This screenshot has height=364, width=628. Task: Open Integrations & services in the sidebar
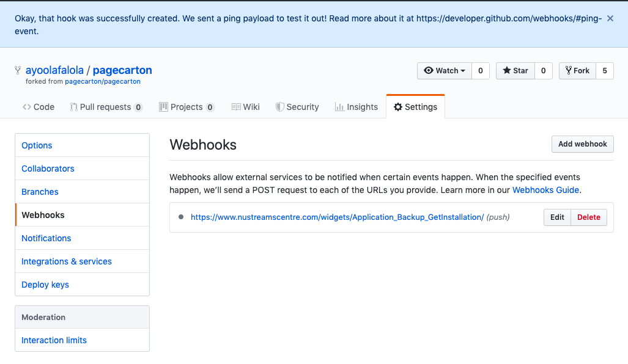click(82, 261)
